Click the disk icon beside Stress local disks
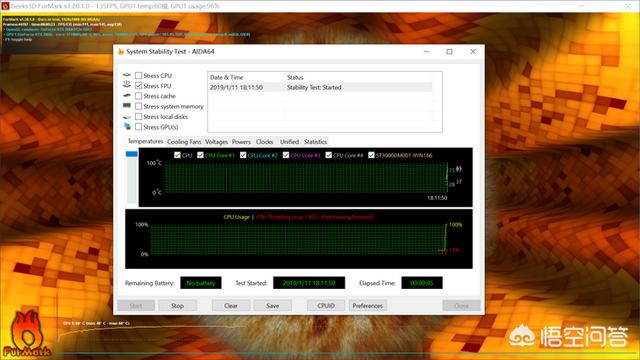 pos(127,117)
